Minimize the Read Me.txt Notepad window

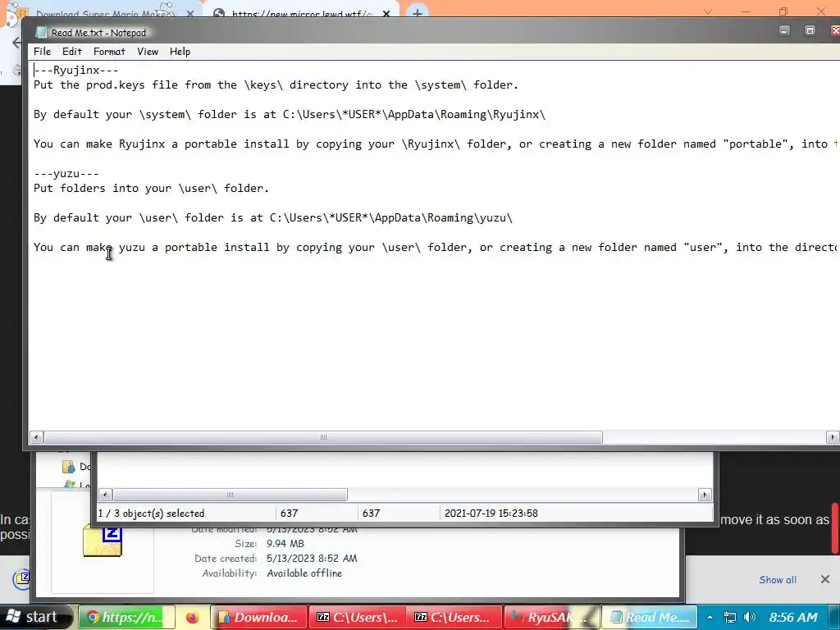click(x=784, y=30)
